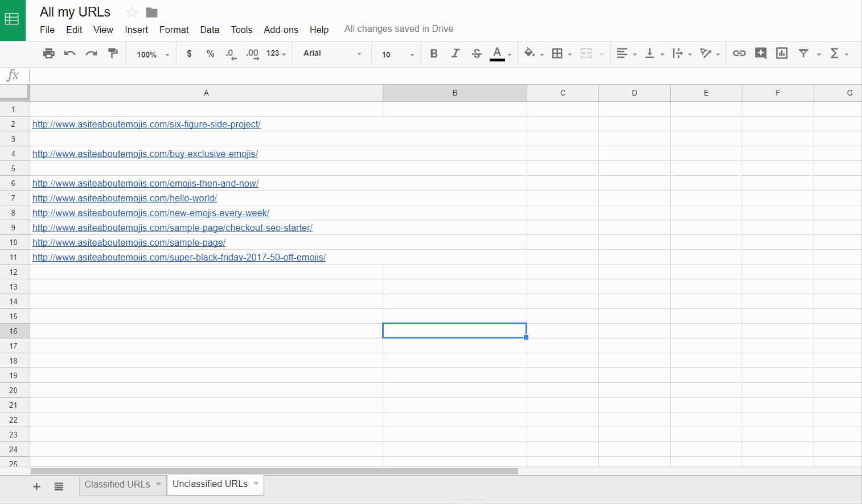The height and width of the screenshot is (504, 862).
Task: Click the Undo arrow icon
Action: pyautogui.click(x=70, y=53)
